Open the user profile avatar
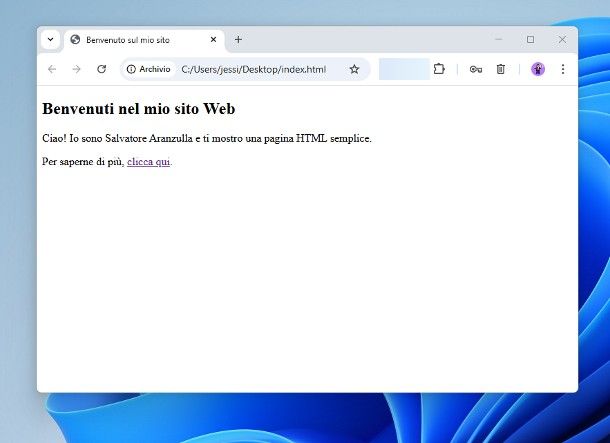This screenshot has width=610, height=443. pyautogui.click(x=538, y=69)
